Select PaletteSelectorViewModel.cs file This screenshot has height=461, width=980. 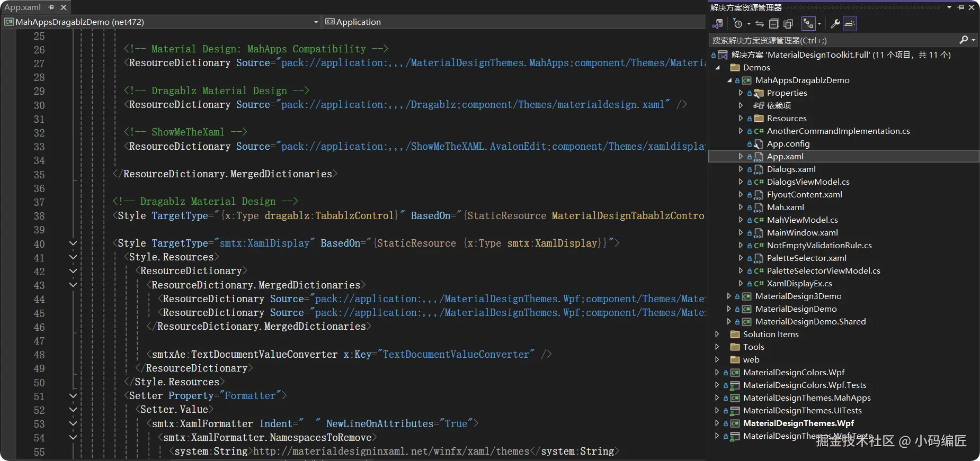click(x=824, y=271)
